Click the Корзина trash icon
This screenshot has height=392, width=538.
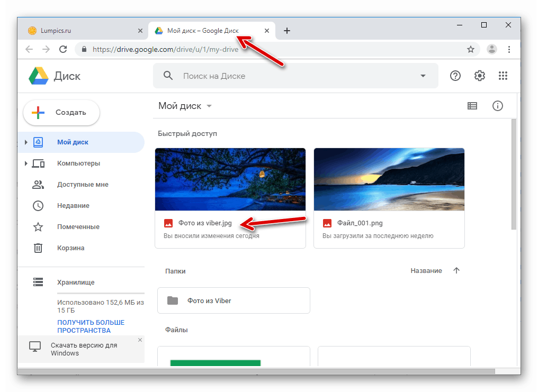click(x=38, y=248)
